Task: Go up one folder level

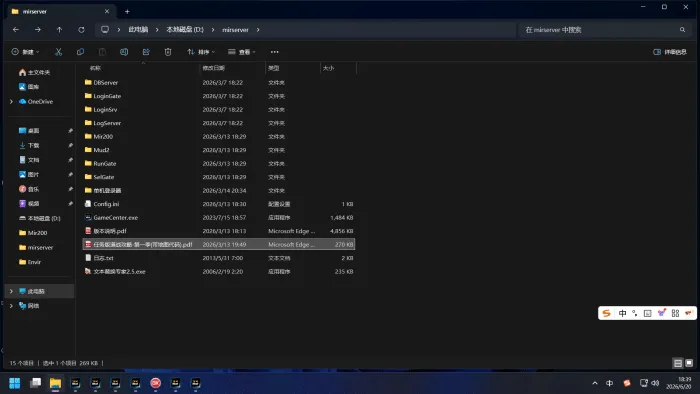Action: [59, 29]
